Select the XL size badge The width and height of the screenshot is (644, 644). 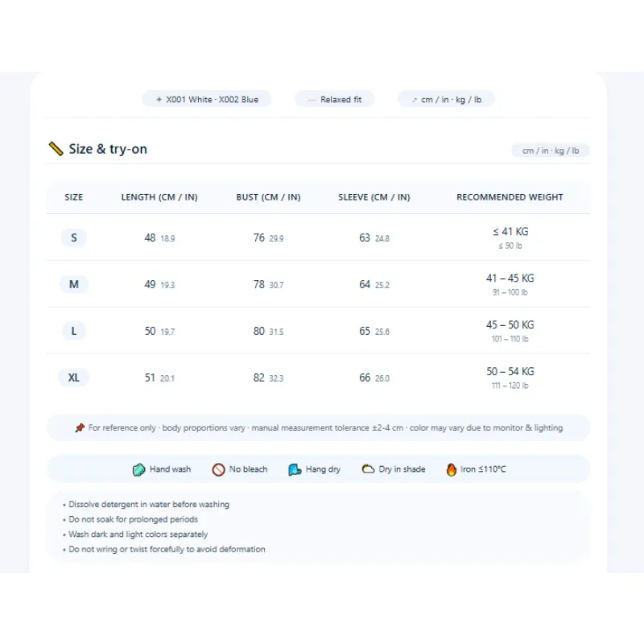click(x=74, y=378)
